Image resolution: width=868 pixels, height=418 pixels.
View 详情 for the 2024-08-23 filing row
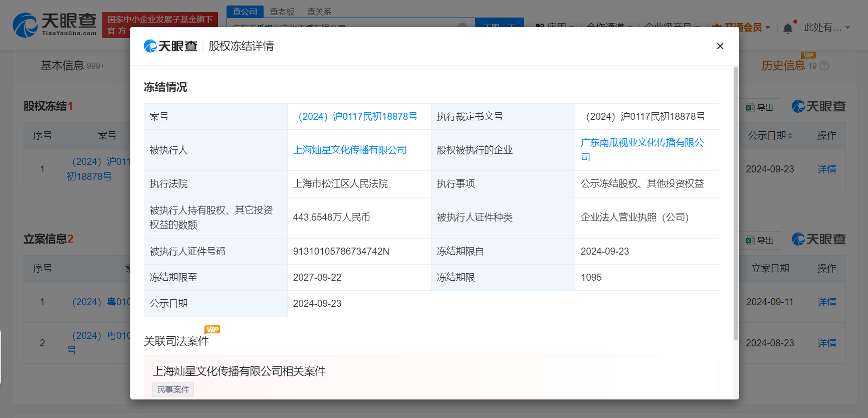[827, 343]
